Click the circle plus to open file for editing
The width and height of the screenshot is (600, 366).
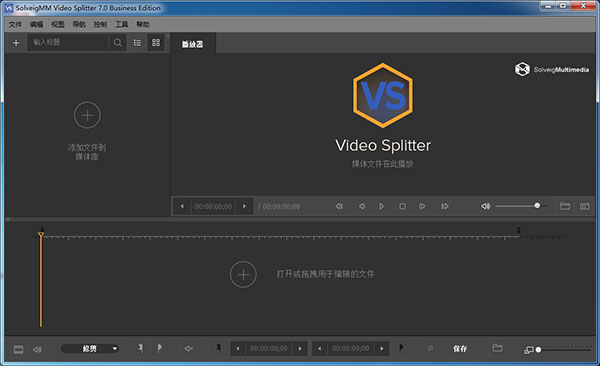click(243, 274)
